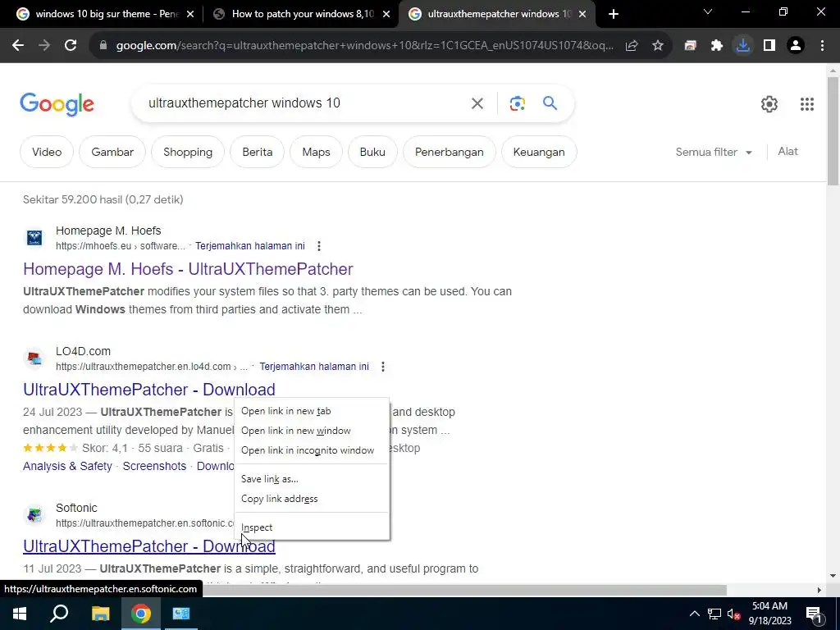Image resolution: width=840 pixels, height=630 pixels.
Task: Click the blue magnifier search button
Action: click(550, 103)
